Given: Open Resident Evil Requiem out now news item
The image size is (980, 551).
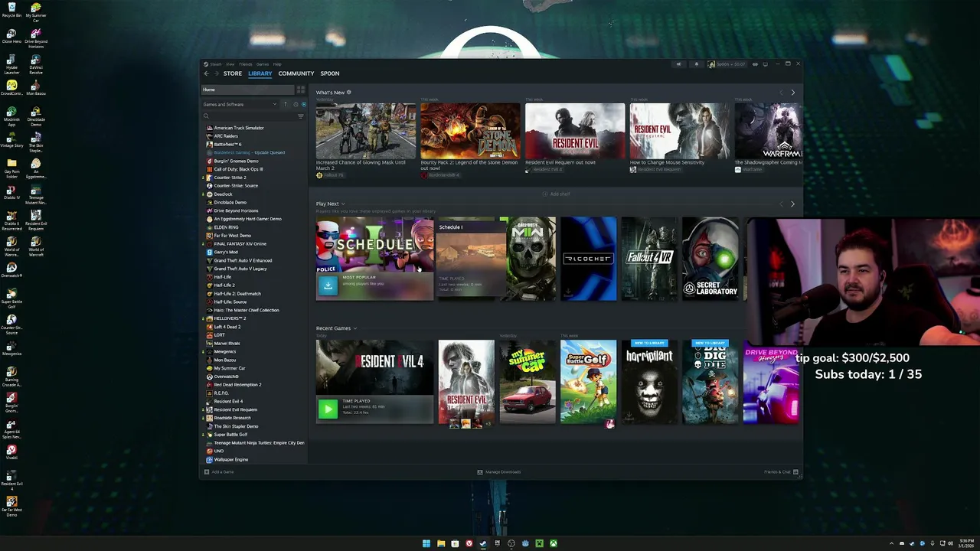Looking at the screenshot, I should click(x=575, y=131).
